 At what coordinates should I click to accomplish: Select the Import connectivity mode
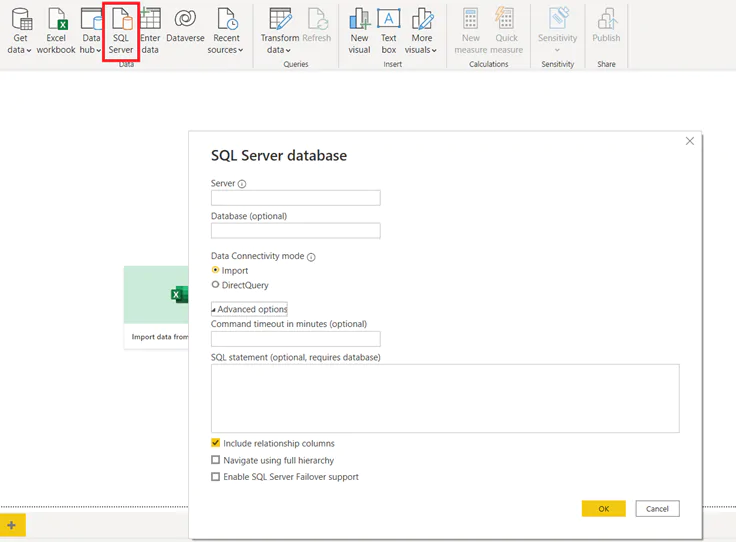[215, 270]
